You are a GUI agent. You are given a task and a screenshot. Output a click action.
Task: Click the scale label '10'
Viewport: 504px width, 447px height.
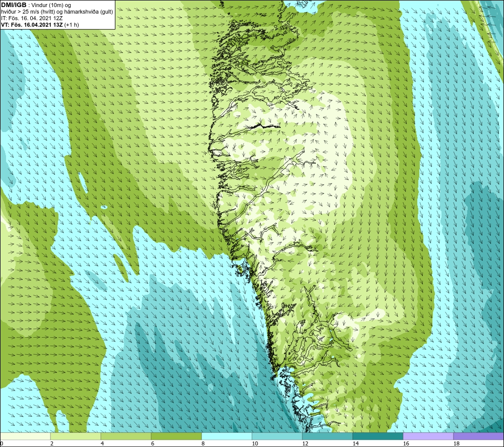click(x=255, y=444)
